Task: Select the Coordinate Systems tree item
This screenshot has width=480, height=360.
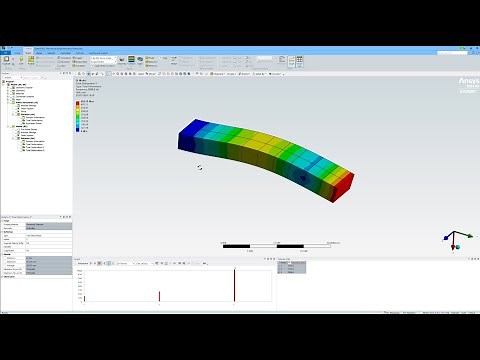Action: point(23,96)
